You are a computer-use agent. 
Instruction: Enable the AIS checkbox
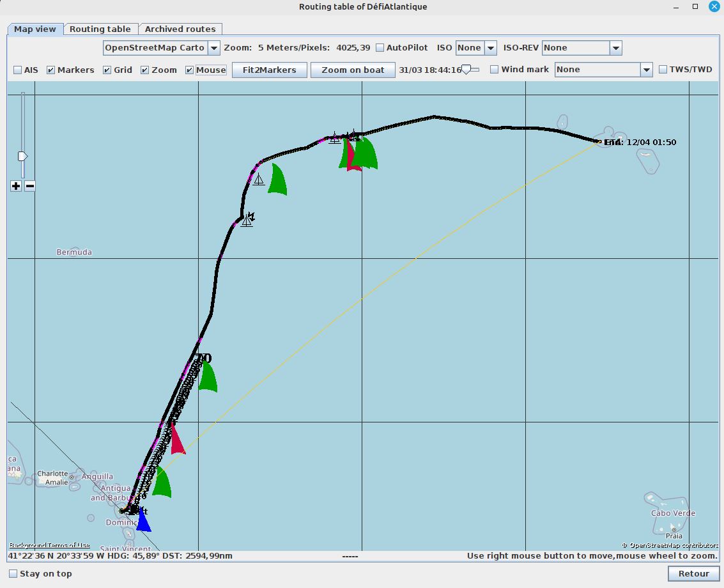(x=18, y=70)
